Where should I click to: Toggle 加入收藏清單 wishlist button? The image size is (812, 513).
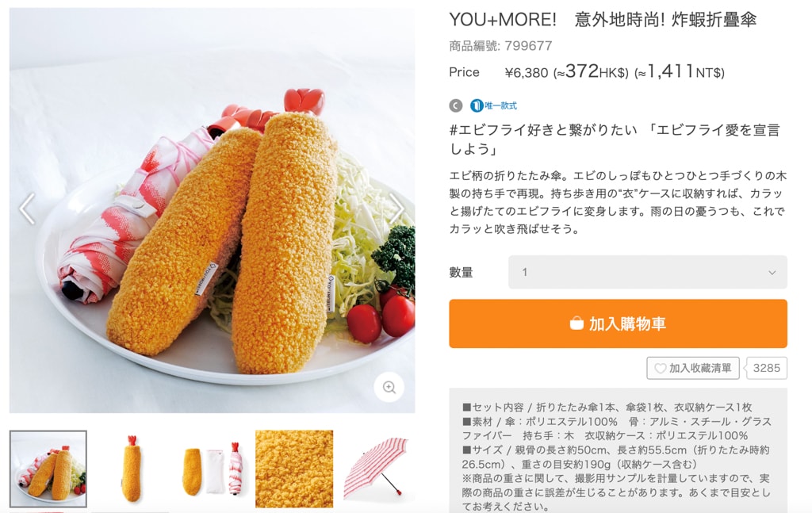[x=693, y=368]
